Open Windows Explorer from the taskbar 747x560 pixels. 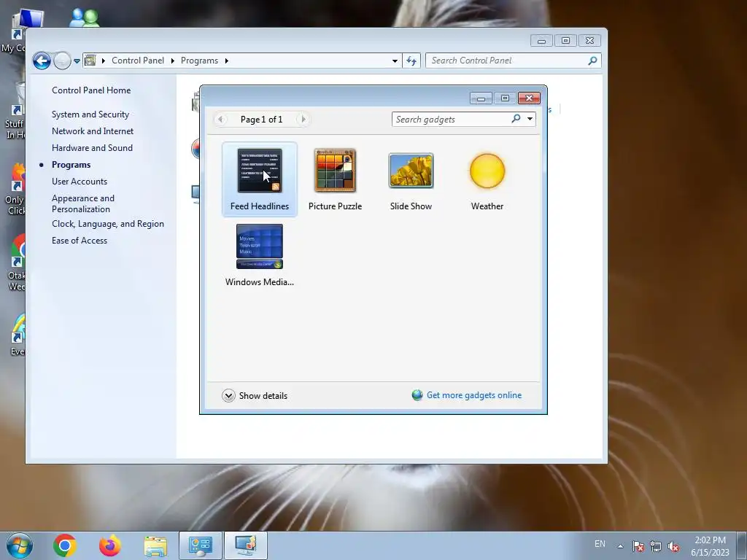(155, 546)
